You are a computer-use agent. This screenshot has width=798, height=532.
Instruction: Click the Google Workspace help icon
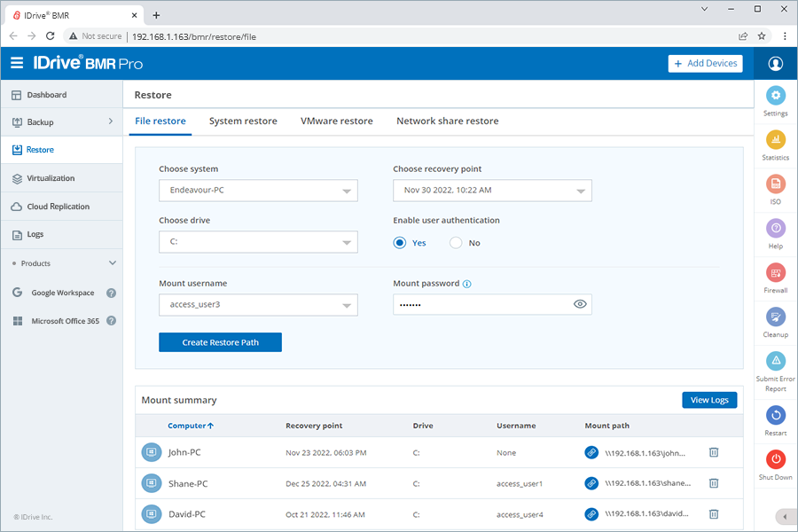pyautogui.click(x=111, y=293)
